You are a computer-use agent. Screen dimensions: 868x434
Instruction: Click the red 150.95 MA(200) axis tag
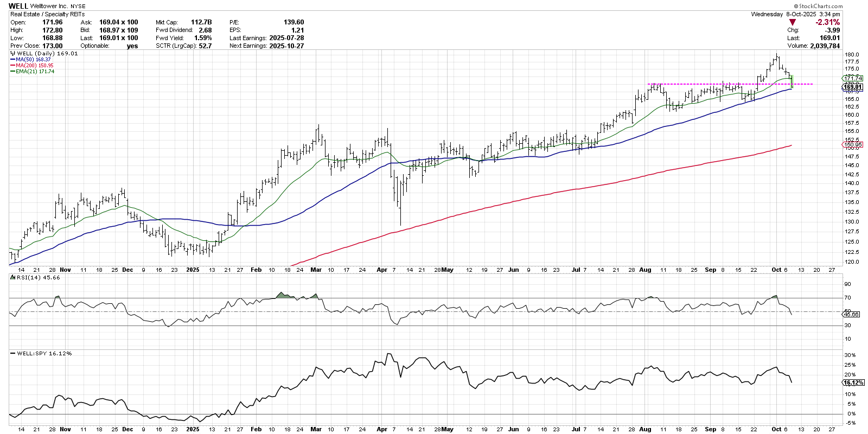point(852,145)
